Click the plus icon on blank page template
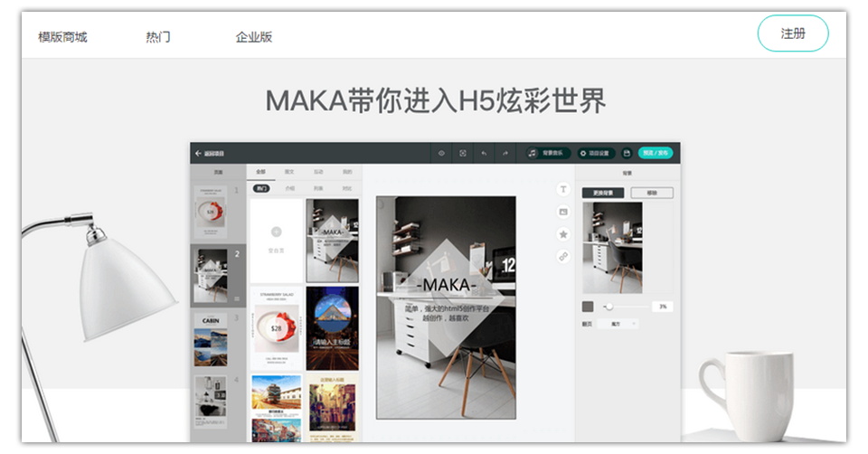This screenshot has height=454, width=868. (x=277, y=232)
